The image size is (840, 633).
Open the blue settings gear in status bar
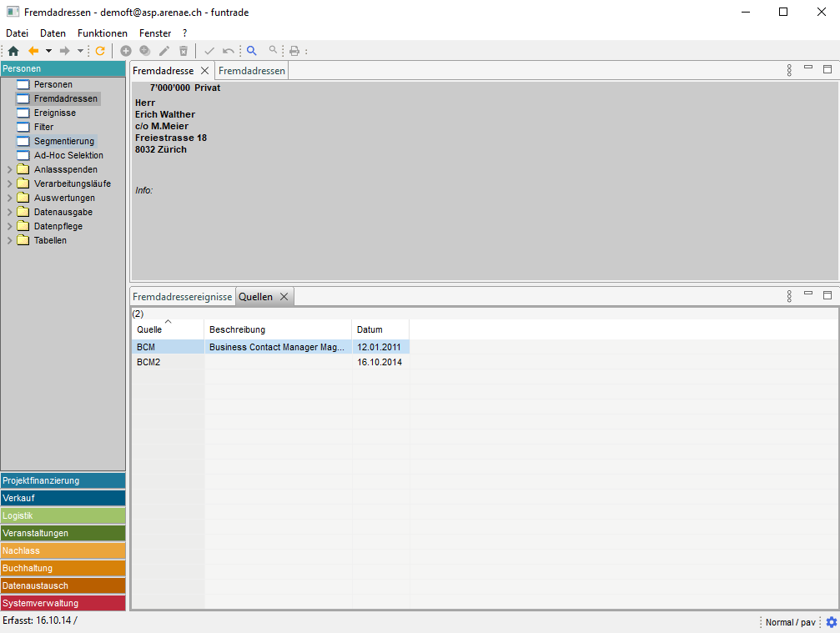(831, 622)
